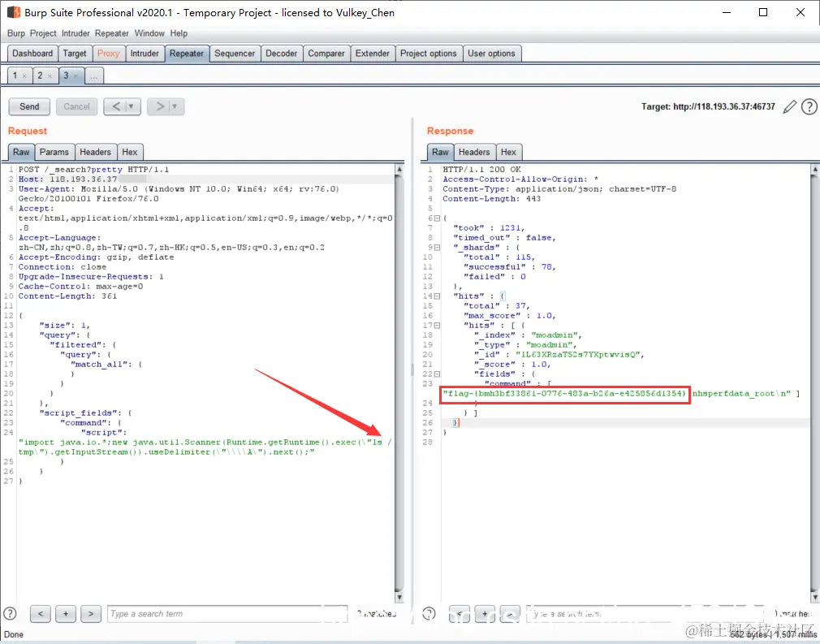Switch Response view to Headers tab

click(x=474, y=152)
